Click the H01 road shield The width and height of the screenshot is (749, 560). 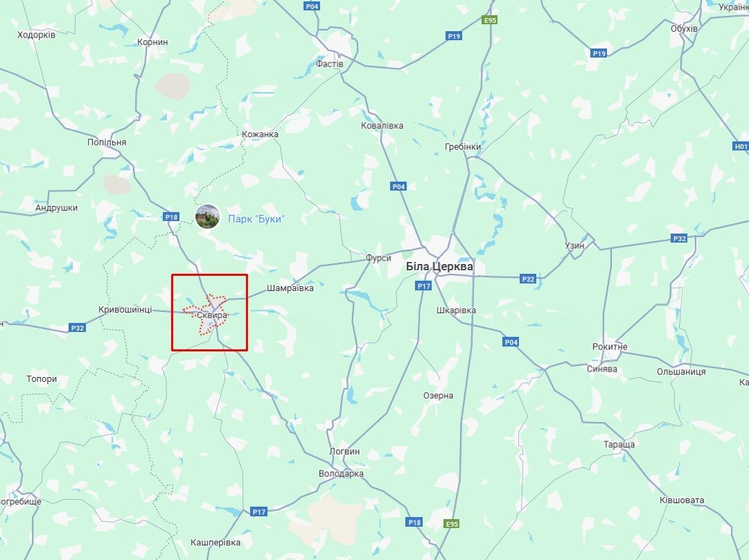[x=741, y=147]
